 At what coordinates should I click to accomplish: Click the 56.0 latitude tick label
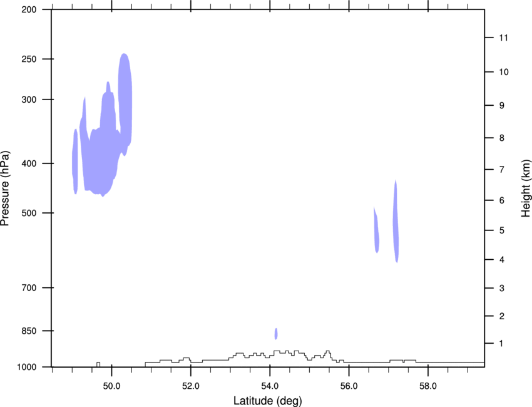[349, 386]
